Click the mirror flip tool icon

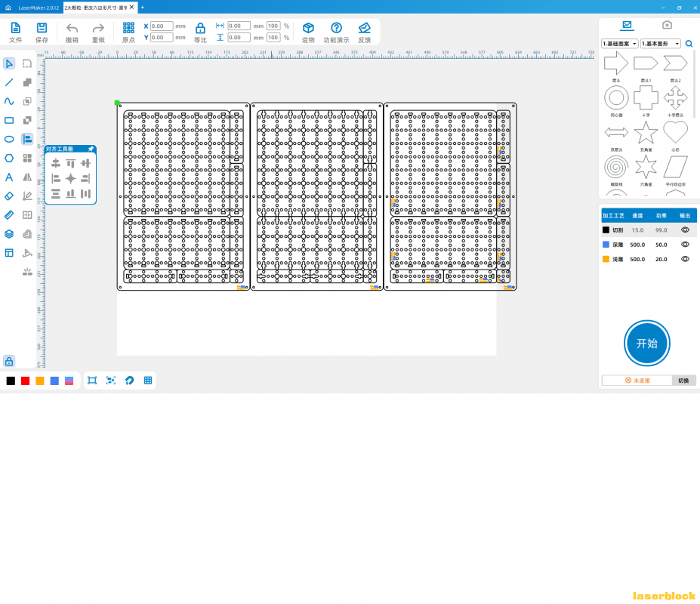coord(27,177)
